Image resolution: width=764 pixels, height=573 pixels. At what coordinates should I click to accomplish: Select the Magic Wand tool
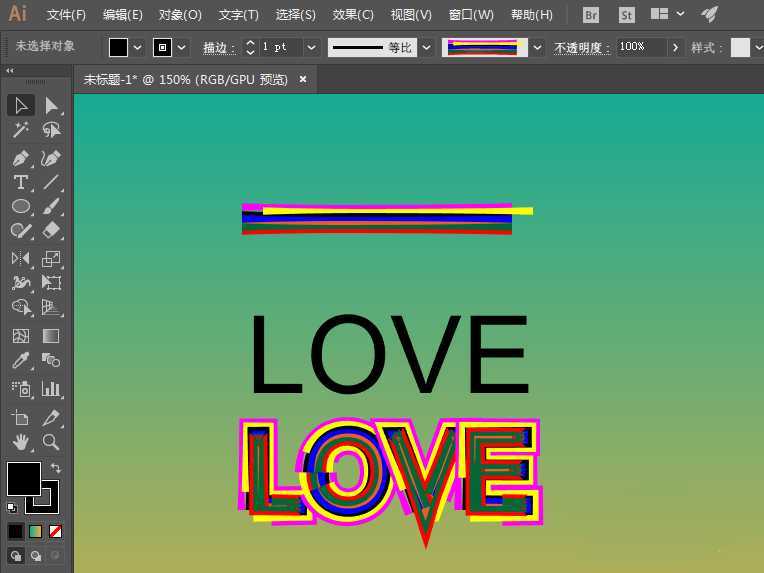(20, 130)
